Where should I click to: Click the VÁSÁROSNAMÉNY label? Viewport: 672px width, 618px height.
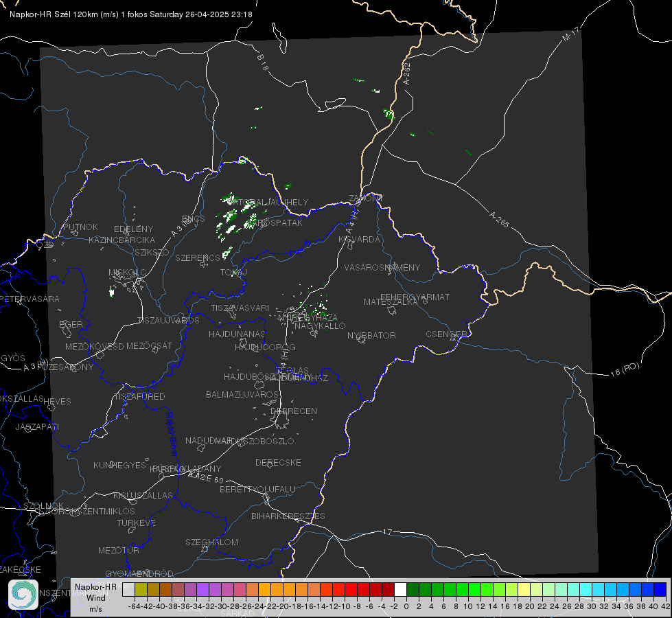(382, 267)
